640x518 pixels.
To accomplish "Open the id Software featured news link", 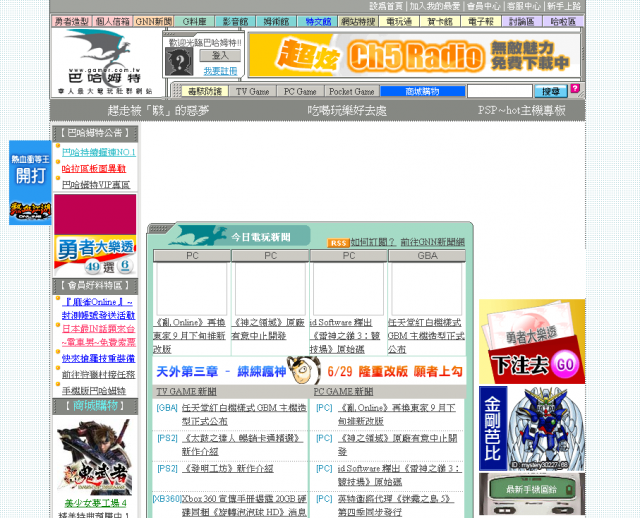I will tap(345, 336).
